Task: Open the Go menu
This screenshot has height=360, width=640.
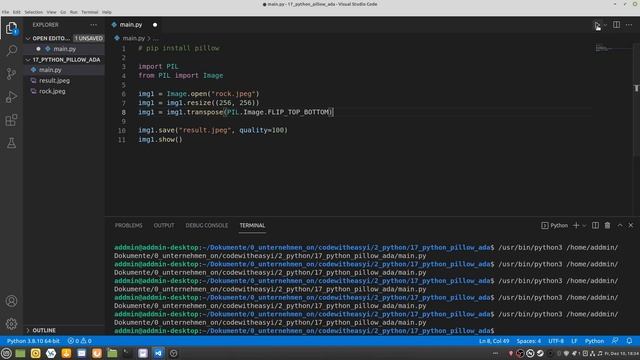Action: pyautogui.click(x=63, y=12)
